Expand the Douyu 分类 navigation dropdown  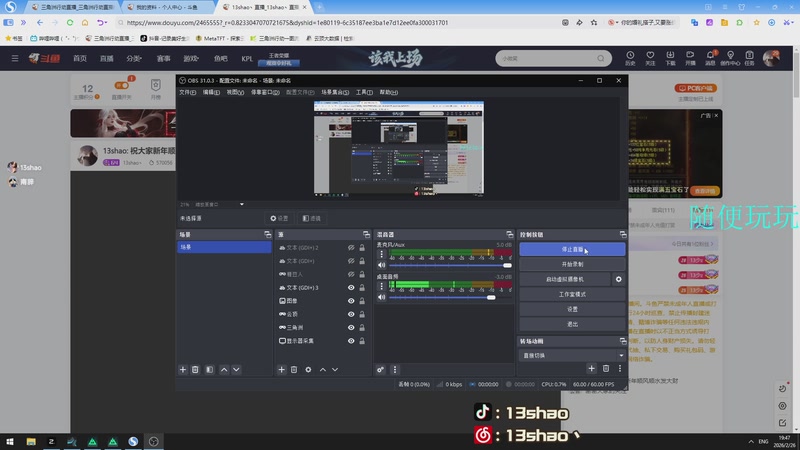[134, 58]
